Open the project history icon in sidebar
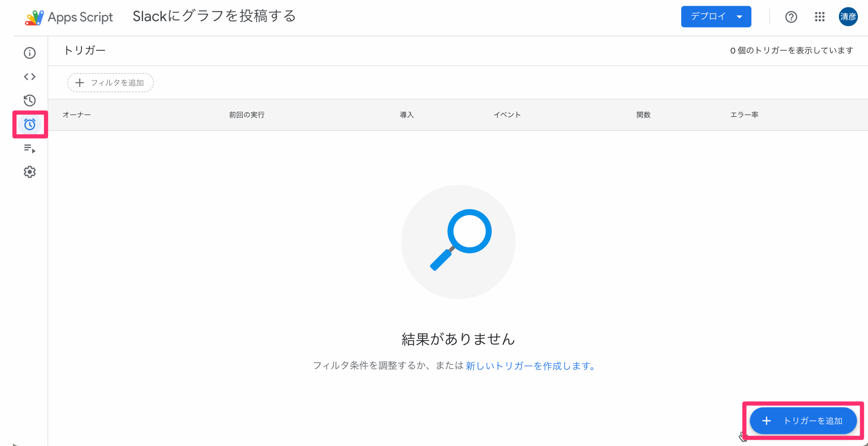This screenshot has height=446, width=868. (29, 100)
